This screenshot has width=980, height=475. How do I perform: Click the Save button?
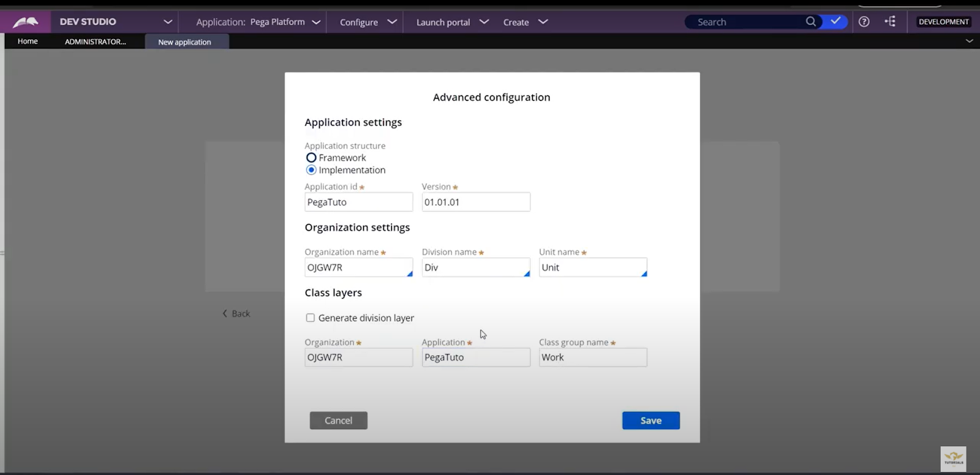[651, 421]
